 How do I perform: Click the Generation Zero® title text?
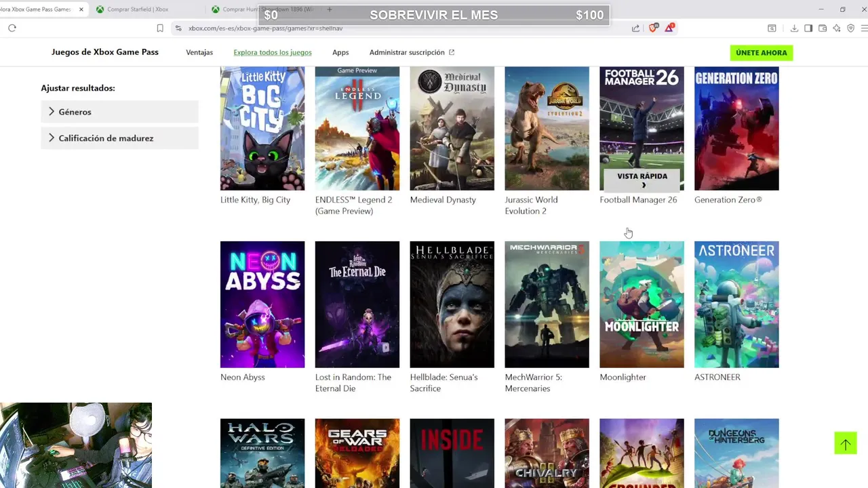click(x=728, y=200)
